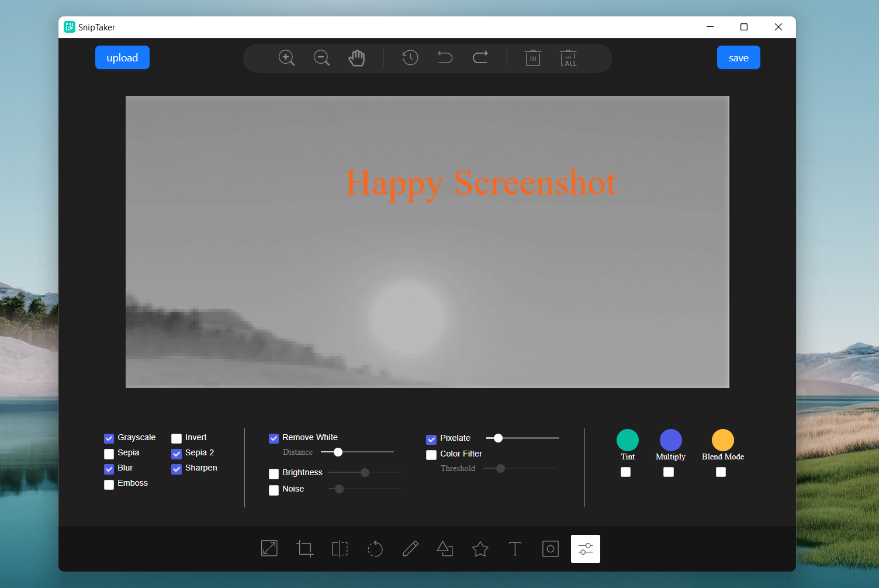879x588 pixels.
Task: Select the flip tool
Action: click(x=340, y=548)
